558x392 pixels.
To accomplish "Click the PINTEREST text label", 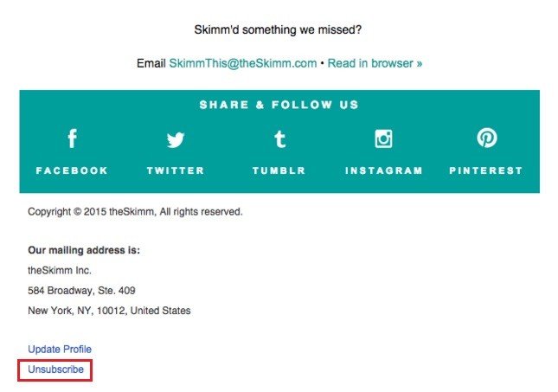I will point(485,170).
